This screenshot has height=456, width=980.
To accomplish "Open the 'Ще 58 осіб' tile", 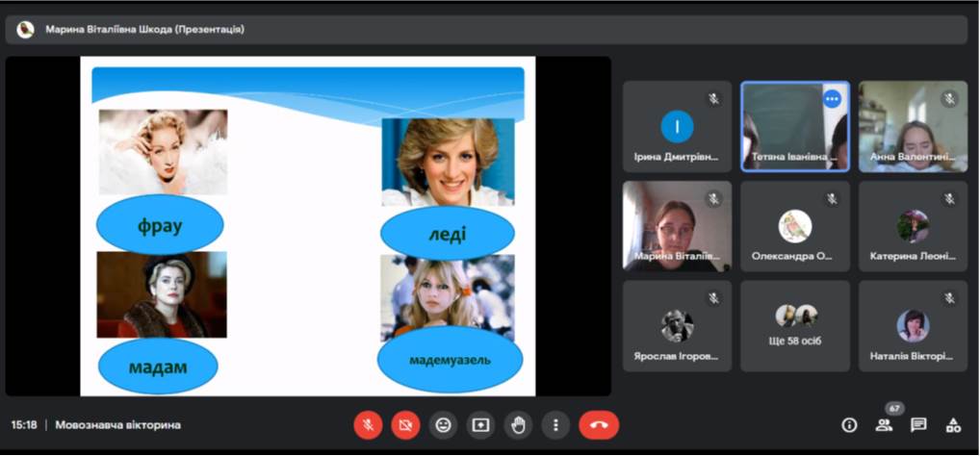I will pos(795,326).
